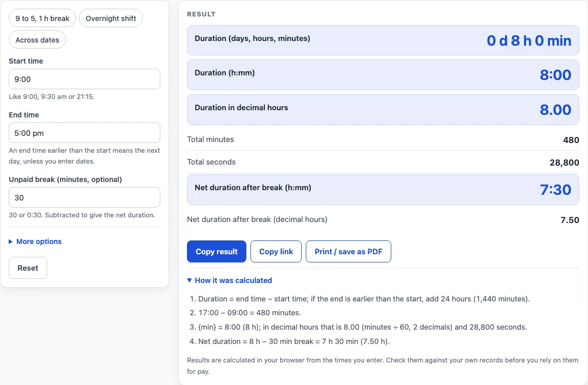The height and width of the screenshot is (385, 588).
Task: Collapse the 'How it was calculated' section
Action: click(229, 280)
